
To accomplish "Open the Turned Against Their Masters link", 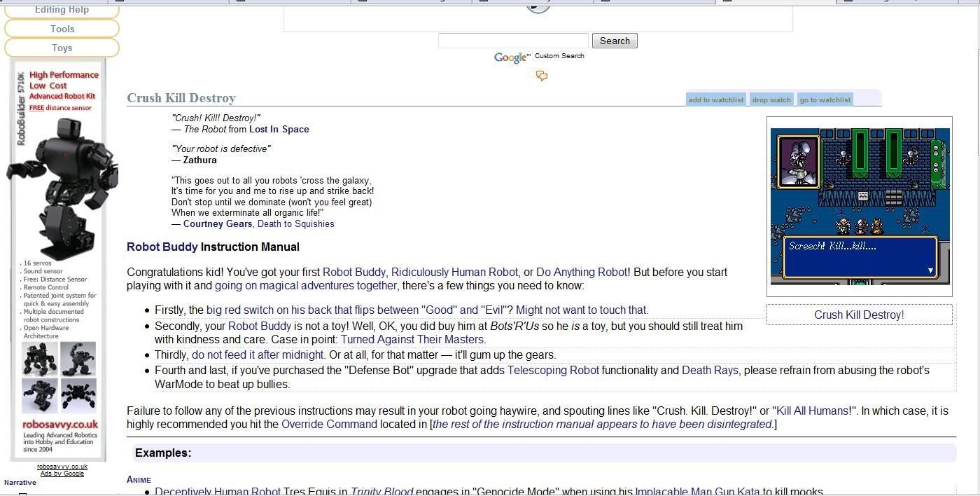I will [412, 339].
